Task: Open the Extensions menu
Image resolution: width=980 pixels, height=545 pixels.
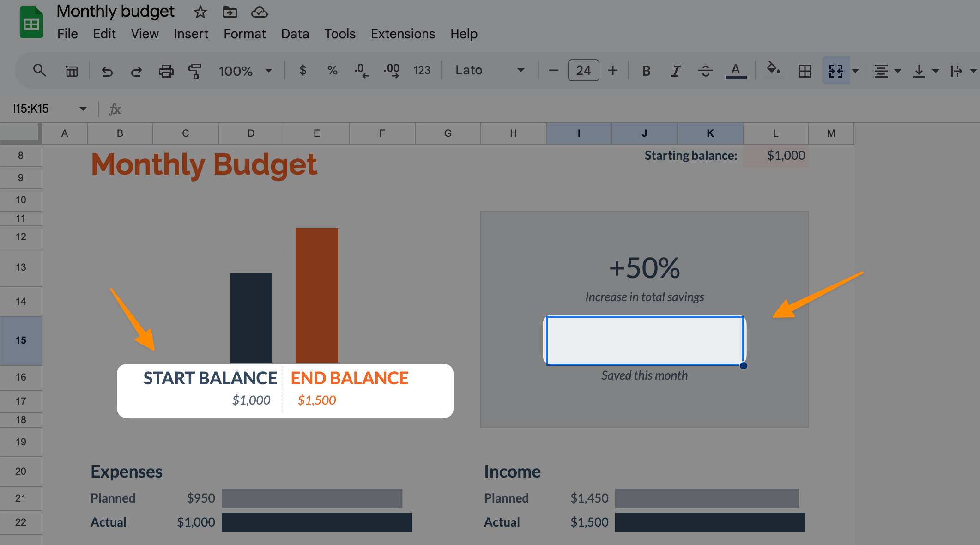Action: pos(403,34)
